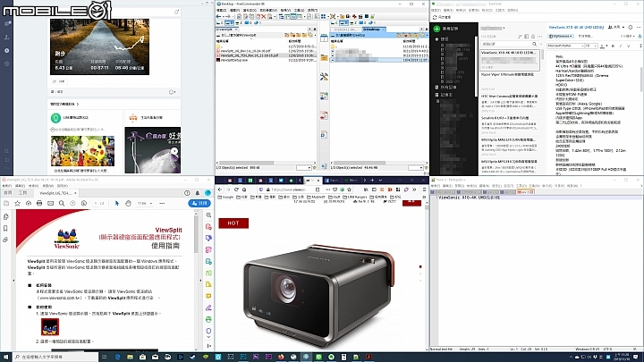Click the notification bell icon in Acrobat
This screenshot has height=362, width=644.
(197, 193)
